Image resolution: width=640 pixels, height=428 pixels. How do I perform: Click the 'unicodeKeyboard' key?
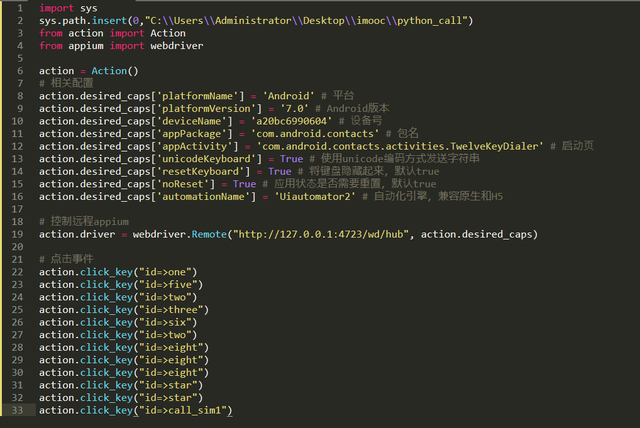[x=206, y=159]
